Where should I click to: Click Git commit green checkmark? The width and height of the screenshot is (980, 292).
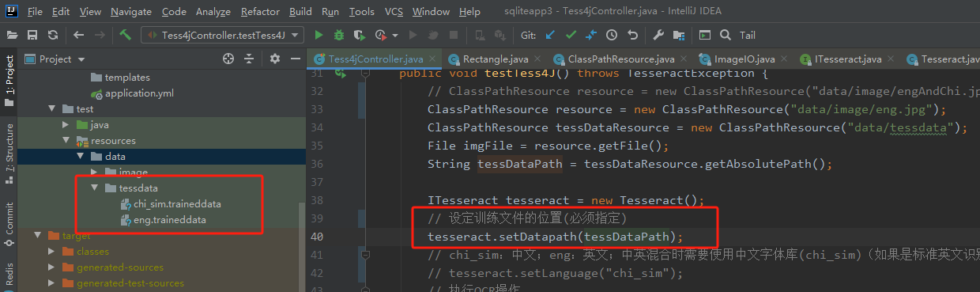coord(571,35)
